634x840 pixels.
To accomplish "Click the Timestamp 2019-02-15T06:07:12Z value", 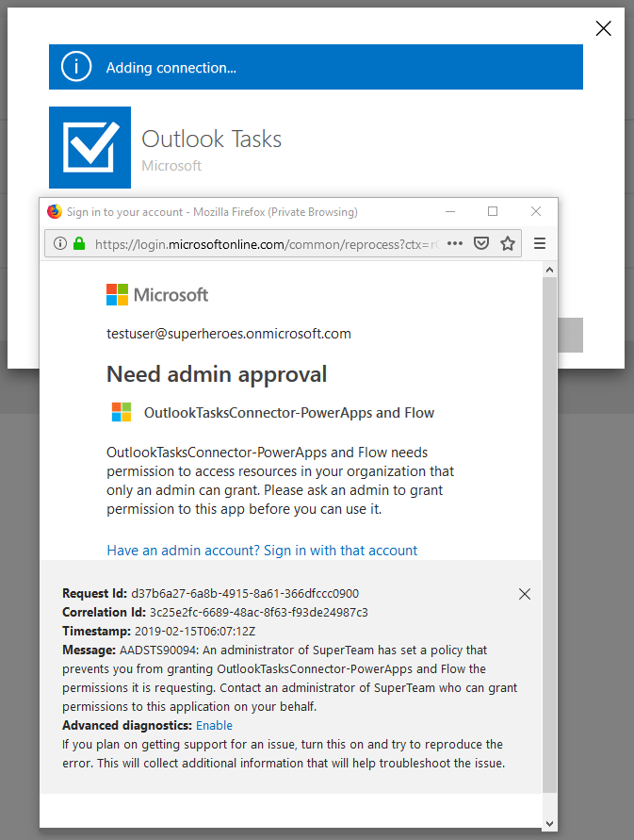I will pyautogui.click(x=195, y=631).
